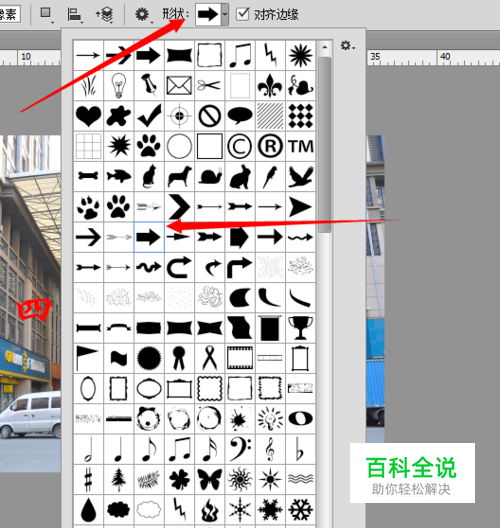Open the shape picker dropdown arrow
Viewport: 500px width, 528px height.
pos(225,14)
